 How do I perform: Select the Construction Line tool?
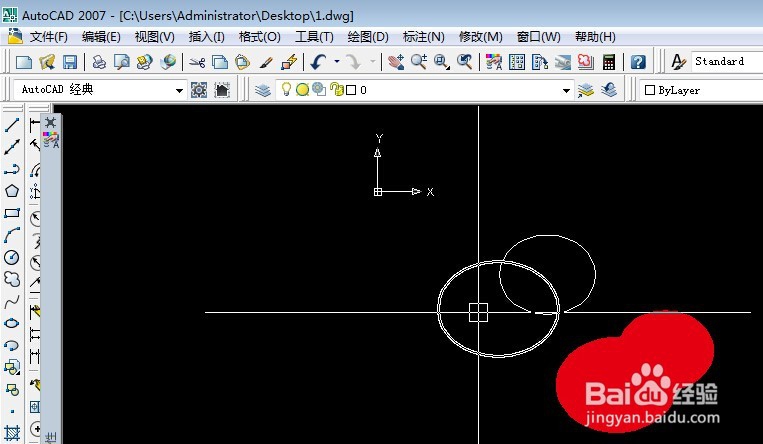(x=12, y=147)
